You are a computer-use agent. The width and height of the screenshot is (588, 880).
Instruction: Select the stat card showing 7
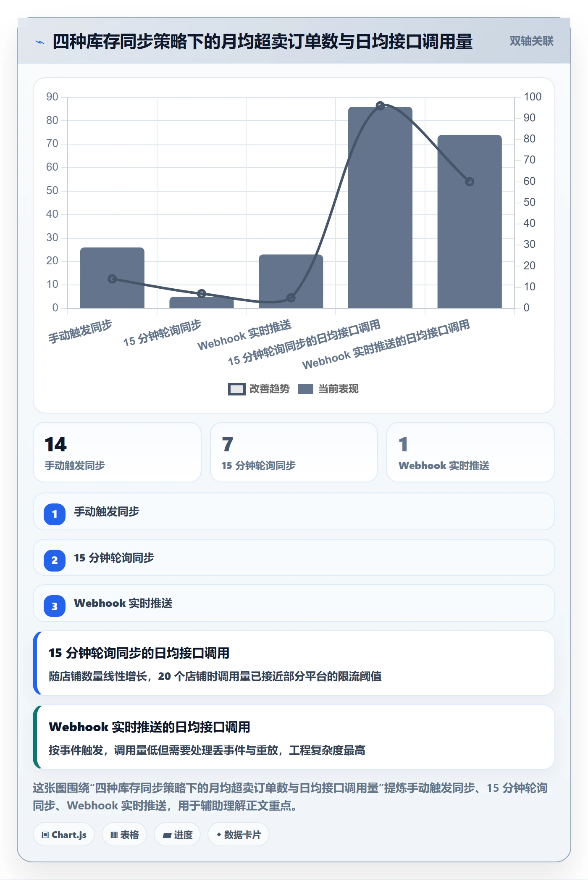(294, 452)
